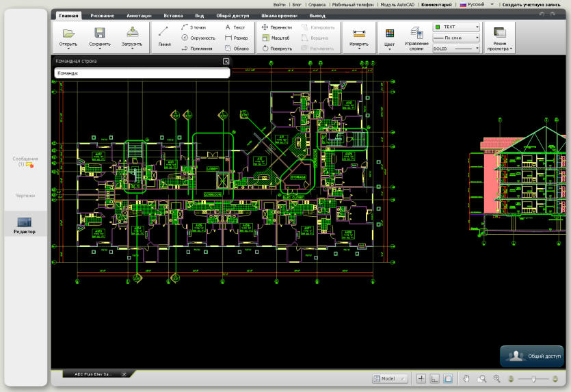Open the Вывод tab

tap(317, 16)
